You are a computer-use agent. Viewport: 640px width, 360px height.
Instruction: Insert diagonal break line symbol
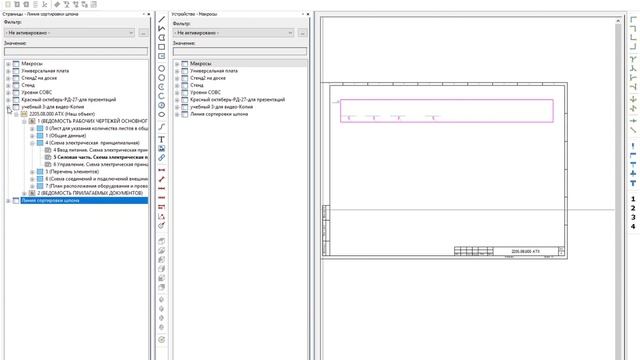633,130
